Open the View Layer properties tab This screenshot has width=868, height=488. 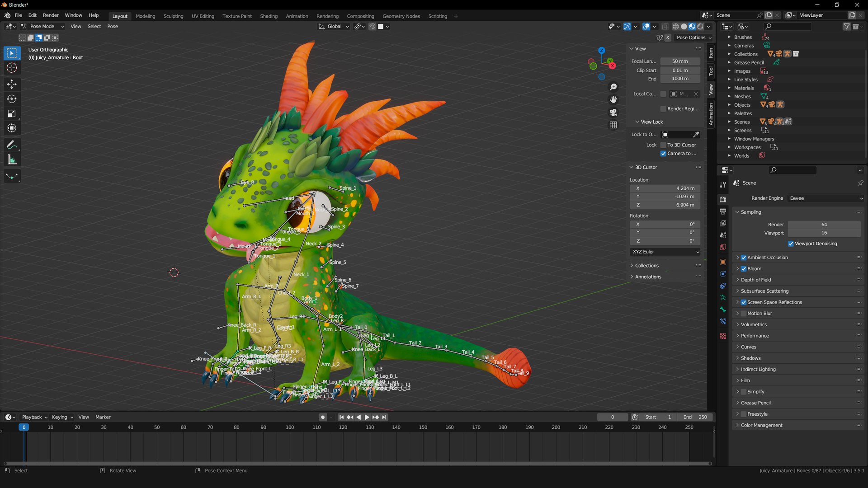pyautogui.click(x=723, y=223)
